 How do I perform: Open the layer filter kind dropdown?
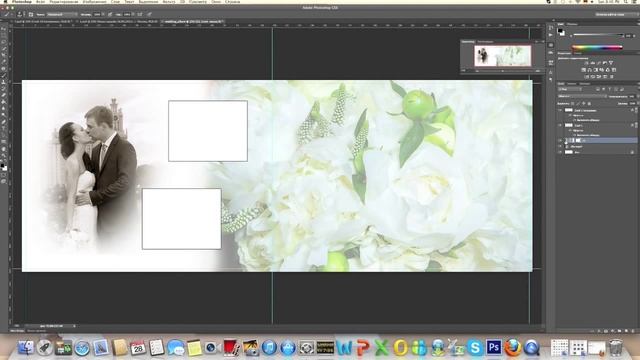[x=570, y=89]
